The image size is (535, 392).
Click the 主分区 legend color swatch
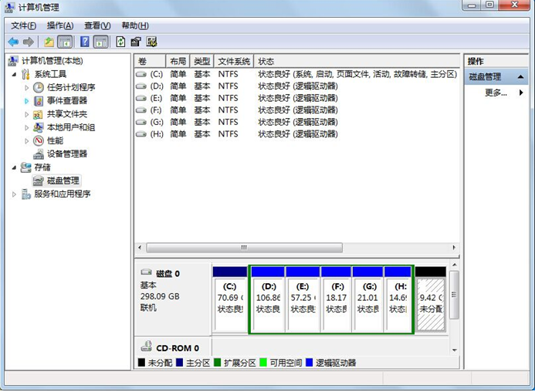click(179, 363)
